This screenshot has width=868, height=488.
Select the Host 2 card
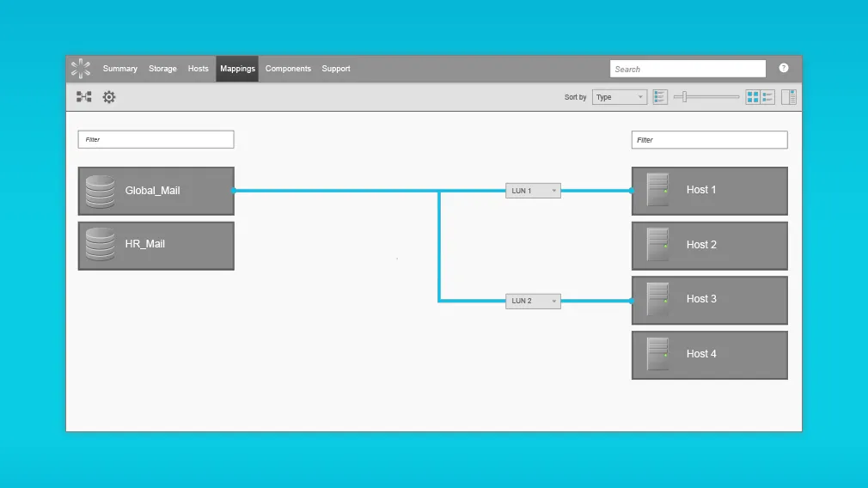710,246
